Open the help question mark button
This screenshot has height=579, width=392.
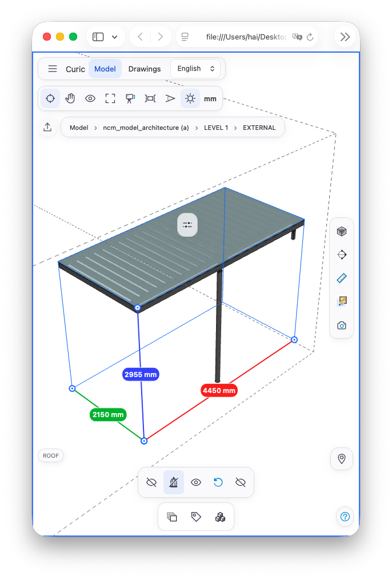pos(345,517)
